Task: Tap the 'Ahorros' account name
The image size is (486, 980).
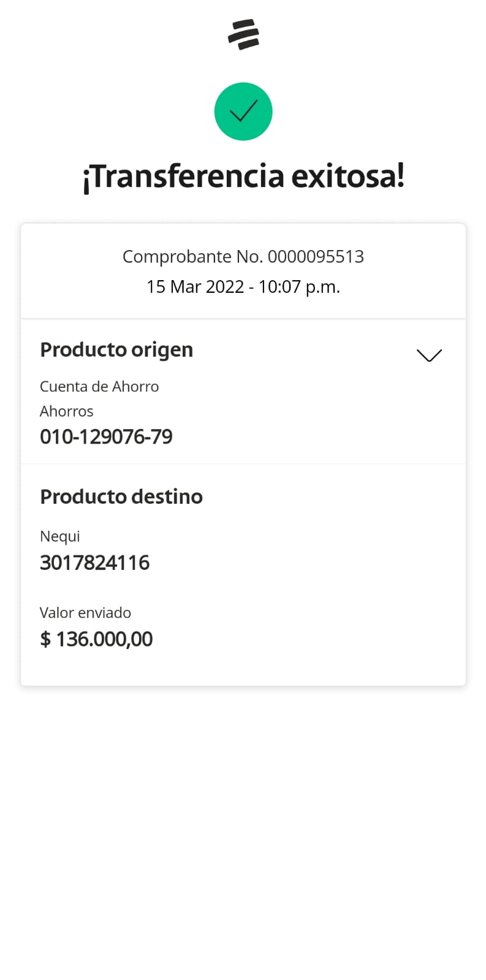Action: (x=67, y=411)
